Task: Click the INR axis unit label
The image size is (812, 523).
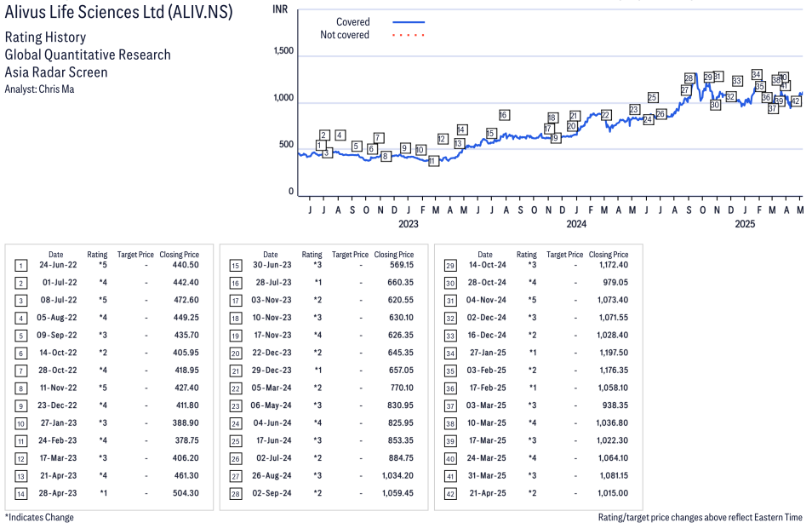Action: [280, 9]
